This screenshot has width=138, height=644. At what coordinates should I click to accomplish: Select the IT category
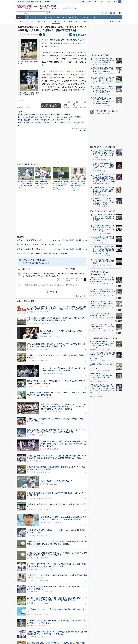[64, 22]
